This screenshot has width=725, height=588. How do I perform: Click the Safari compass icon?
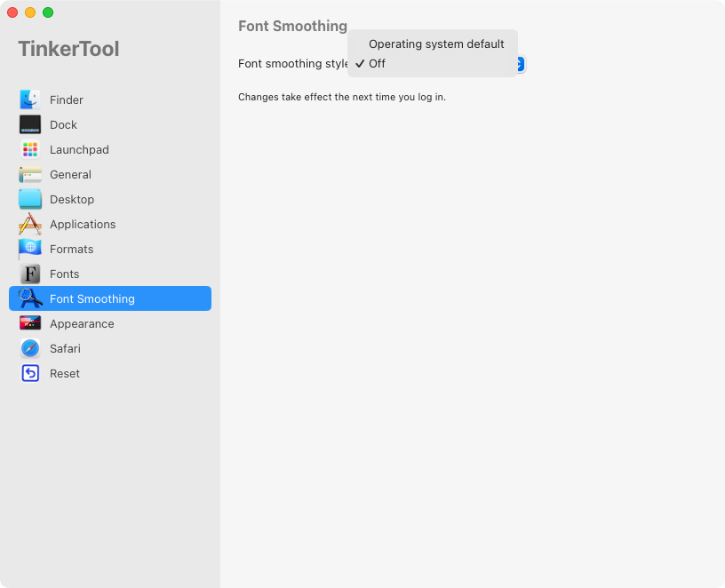point(30,349)
